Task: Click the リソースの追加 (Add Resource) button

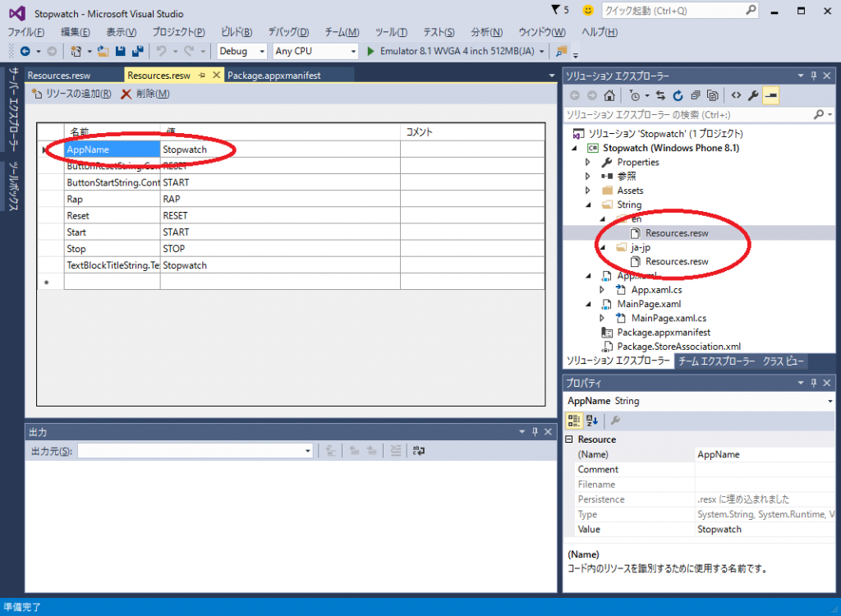Action: tap(72, 94)
